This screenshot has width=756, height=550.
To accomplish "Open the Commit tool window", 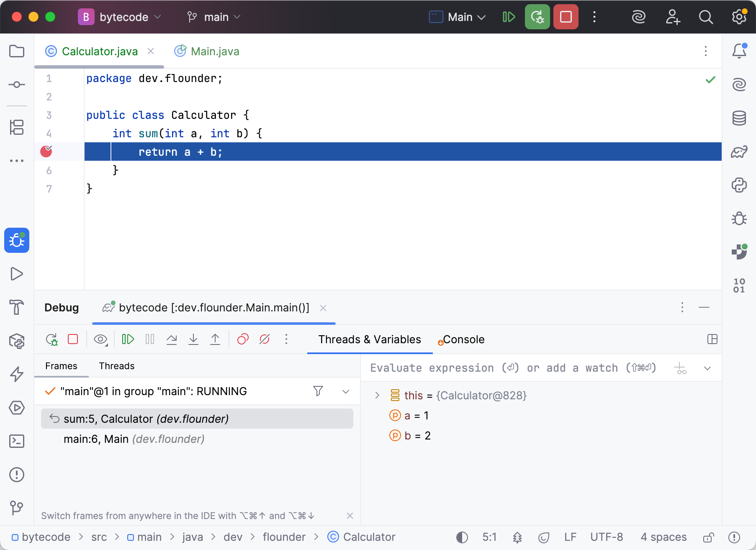I will [17, 85].
